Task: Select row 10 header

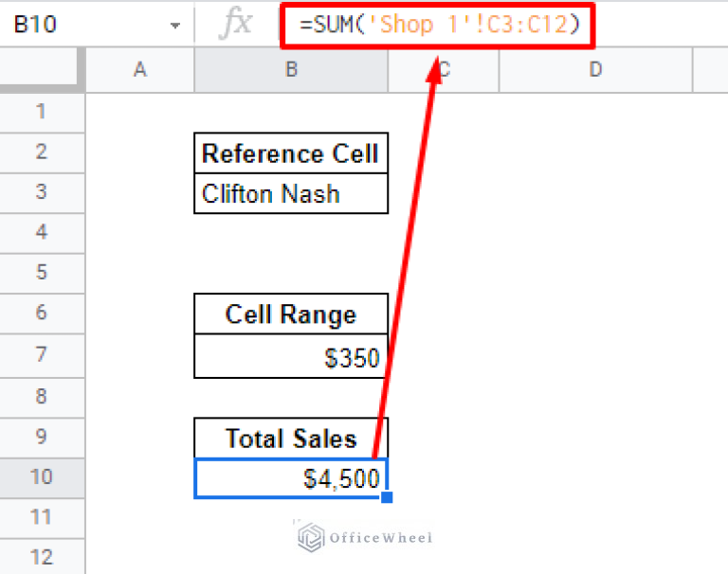Action: 41,476
